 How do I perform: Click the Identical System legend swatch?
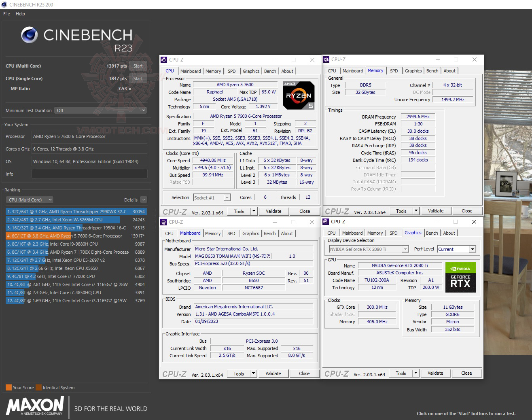[38, 388]
